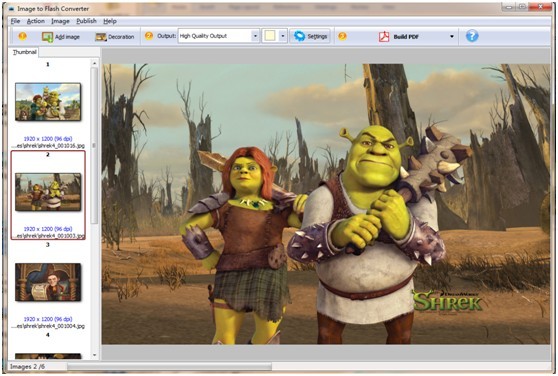Open the Help menu
The image size is (558, 376).
(110, 21)
